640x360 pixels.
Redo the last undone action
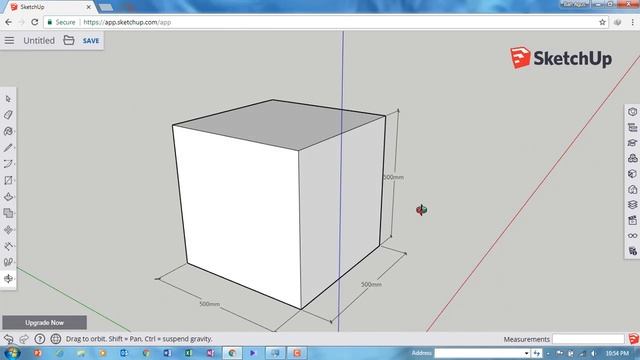[x=24, y=339]
